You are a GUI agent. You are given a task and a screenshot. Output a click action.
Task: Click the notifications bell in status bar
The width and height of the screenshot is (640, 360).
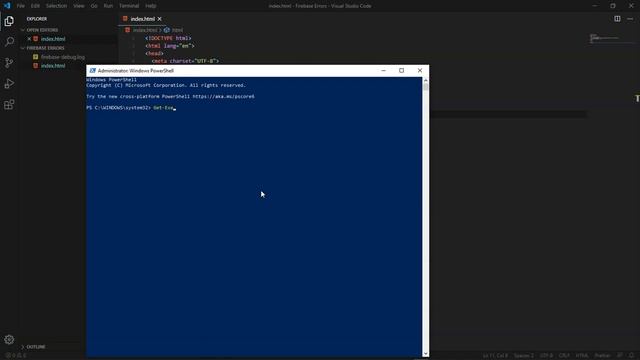click(x=631, y=356)
